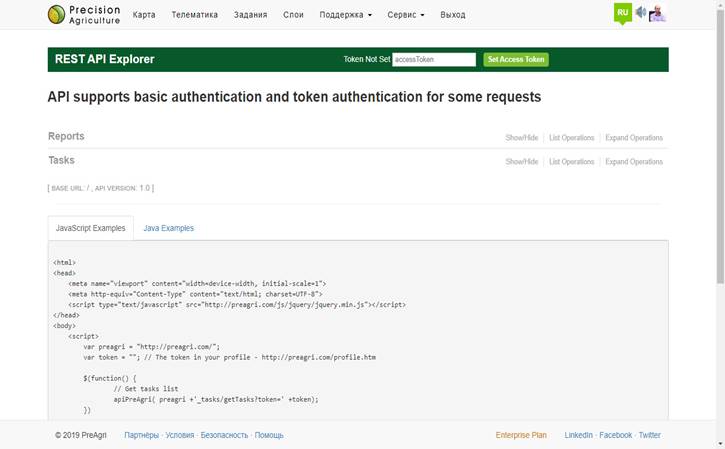Select the JavaScript Examples tab
Viewport: 725px width, 449px height.
coord(90,228)
